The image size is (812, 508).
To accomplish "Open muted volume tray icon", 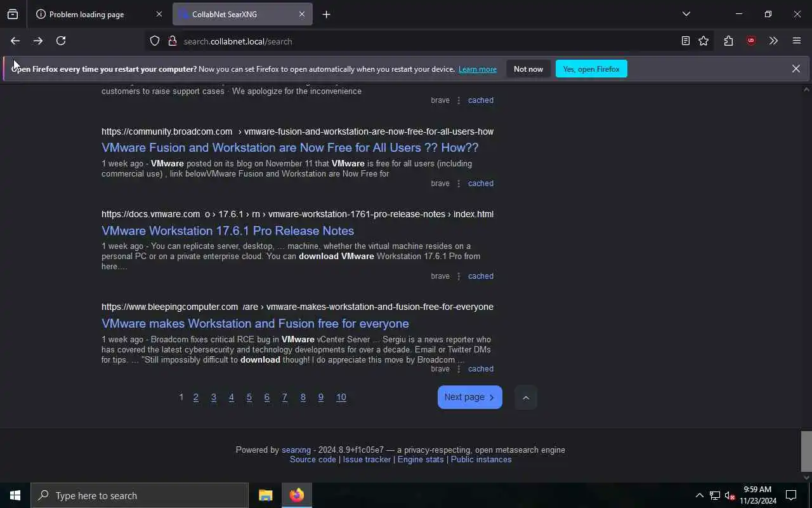I will pyautogui.click(x=730, y=495).
